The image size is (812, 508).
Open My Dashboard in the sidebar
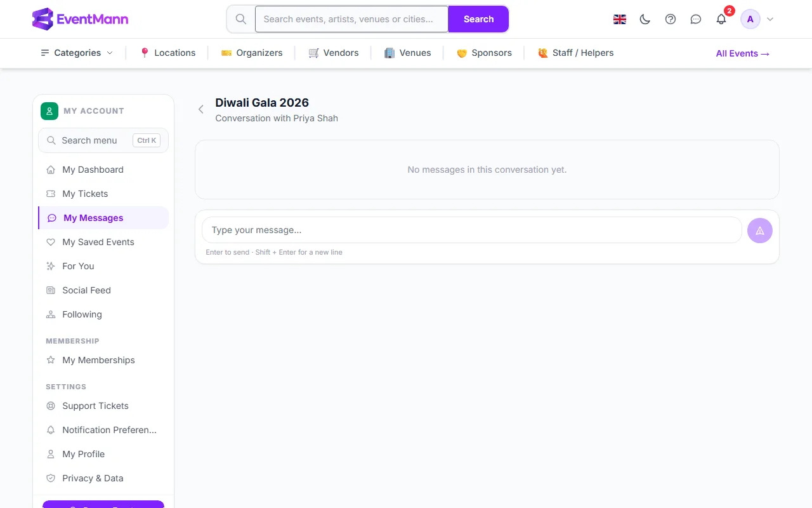103,170
